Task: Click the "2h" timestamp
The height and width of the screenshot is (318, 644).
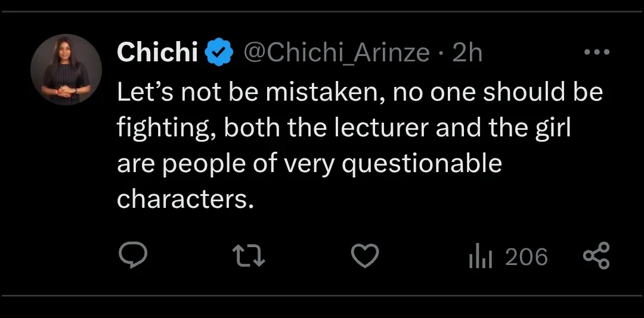Action: [x=467, y=54]
